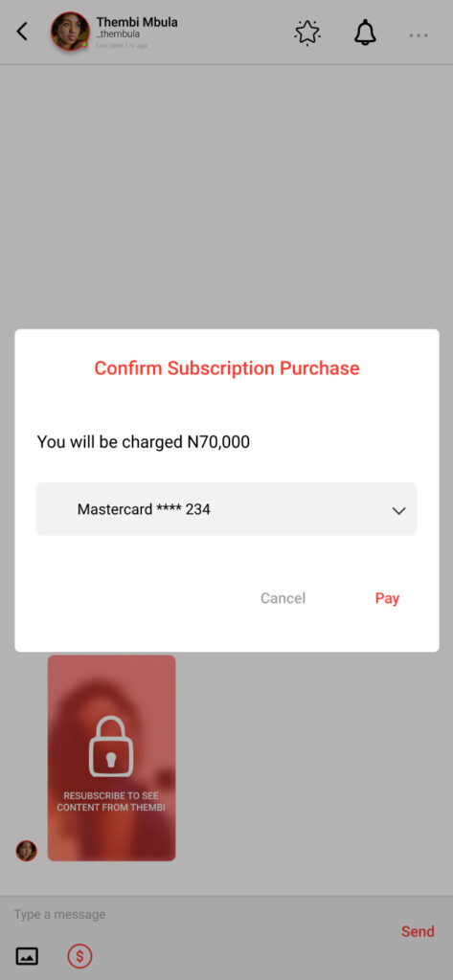Cancel the subscription purchase
This screenshot has width=453, height=980.
coord(283,598)
